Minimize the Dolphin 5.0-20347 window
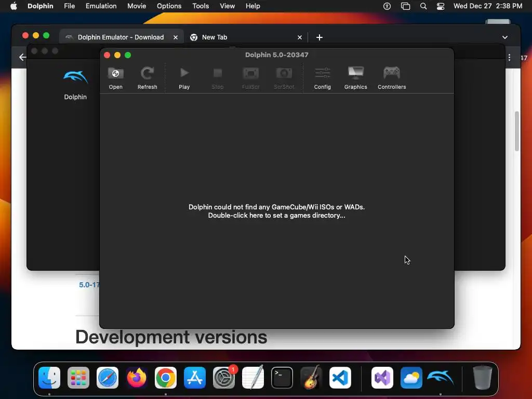 117,55
